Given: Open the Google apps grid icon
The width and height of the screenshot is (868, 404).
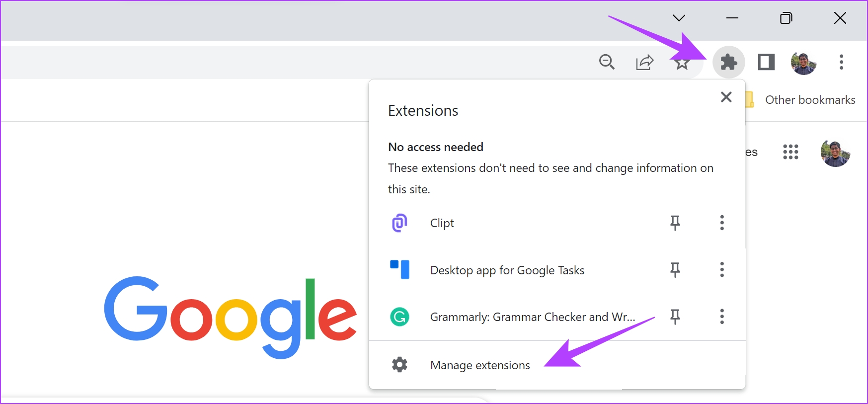Looking at the screenshot, I should (x=790, y=152).
